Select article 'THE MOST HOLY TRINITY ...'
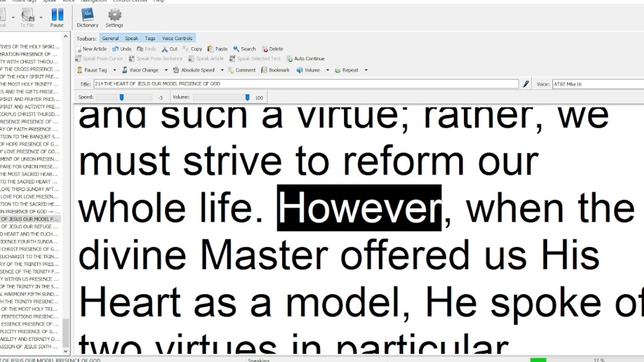This screenshot has height=362, width=644. 30,84
